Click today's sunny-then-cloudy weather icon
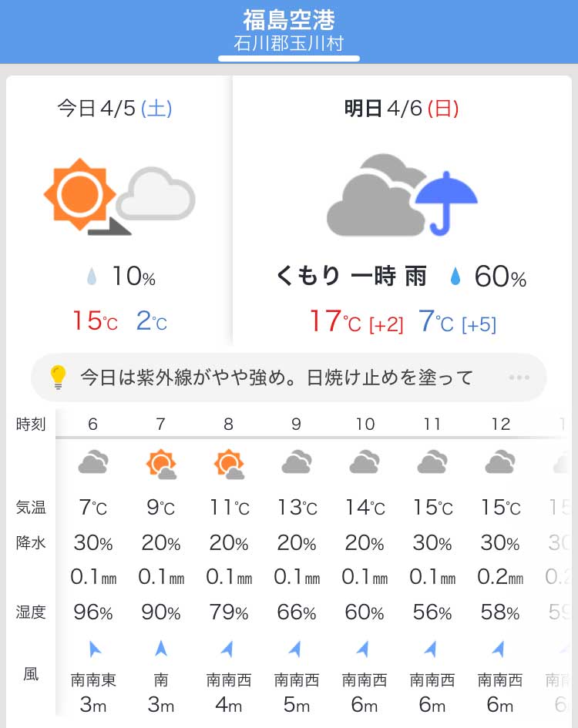 119,197
